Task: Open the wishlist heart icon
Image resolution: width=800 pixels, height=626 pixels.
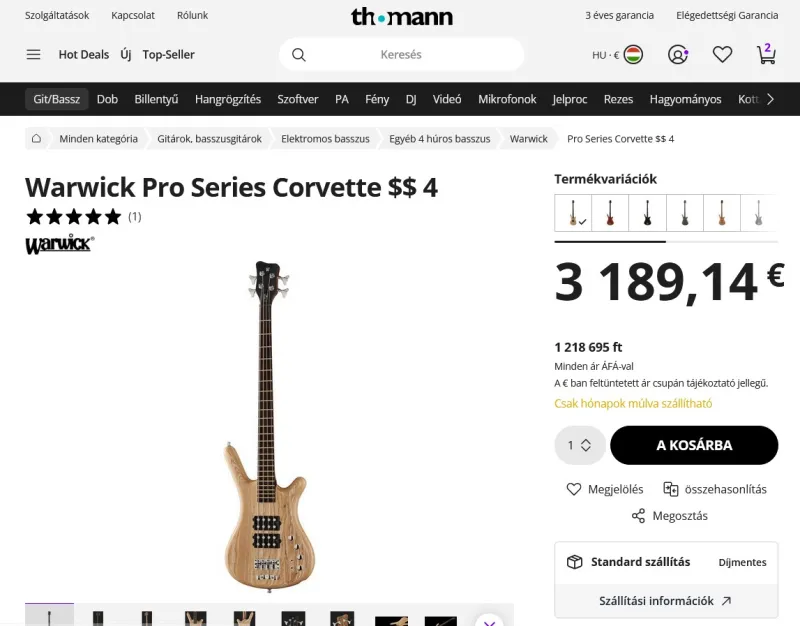Action: (x=722, y=55)
